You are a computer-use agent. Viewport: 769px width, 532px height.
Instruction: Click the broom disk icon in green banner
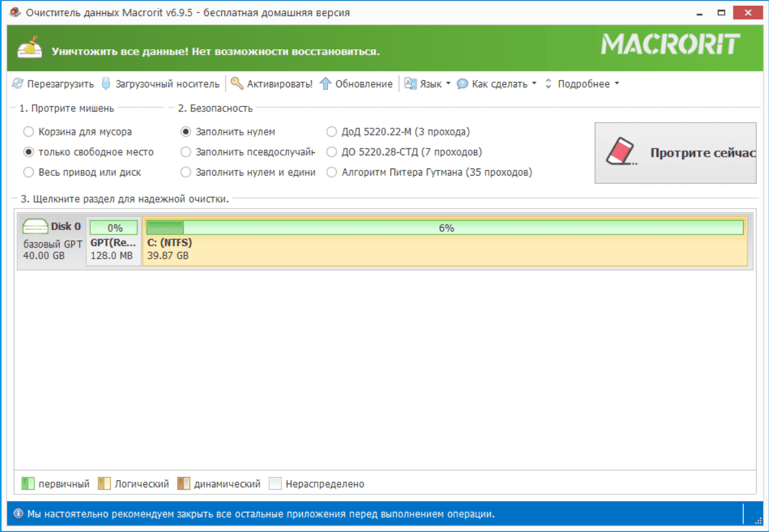pyautogui.click(x=30, y=47)
